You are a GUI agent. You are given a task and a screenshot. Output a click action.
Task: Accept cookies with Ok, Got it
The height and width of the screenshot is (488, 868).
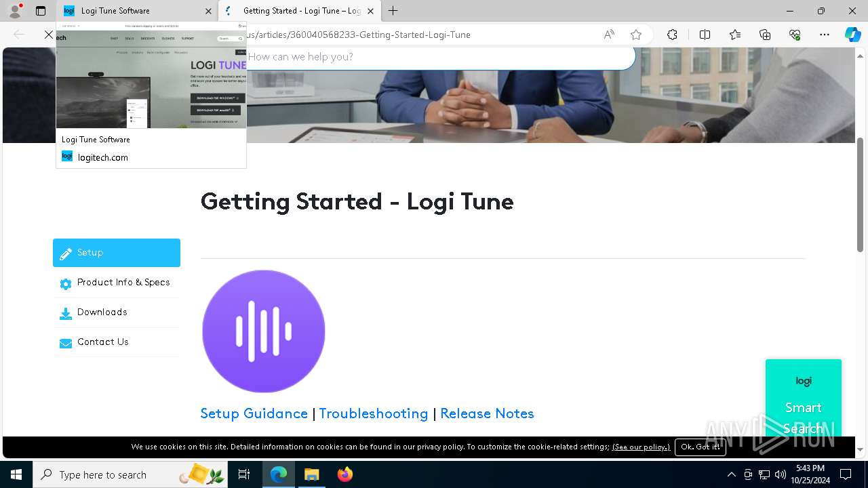coord(701,447)
